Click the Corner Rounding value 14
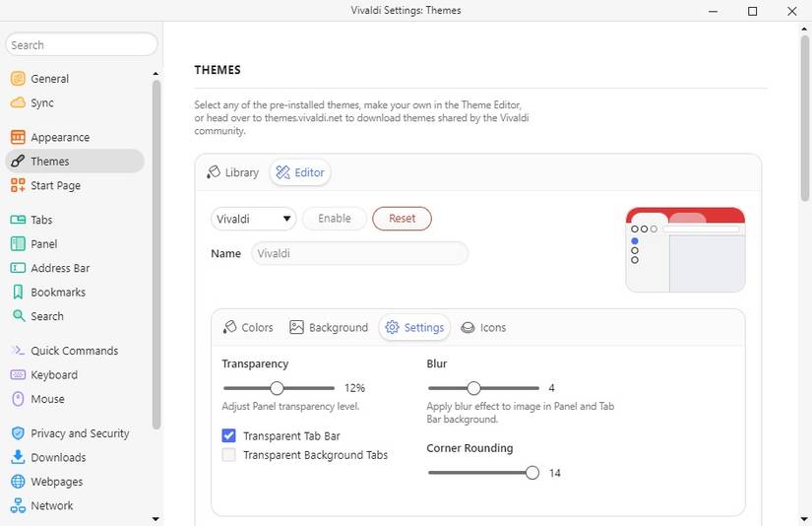 tap(555, 473)
